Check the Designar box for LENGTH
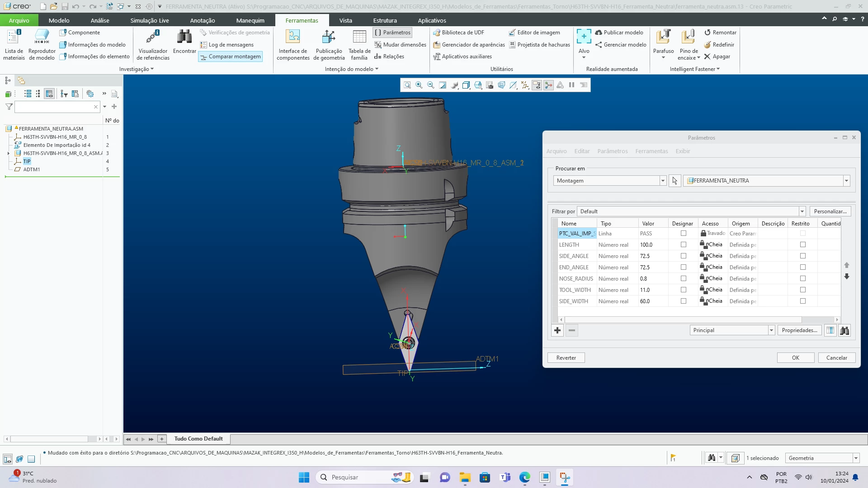The height and width of the screenshot is (488, 868). 684,245
